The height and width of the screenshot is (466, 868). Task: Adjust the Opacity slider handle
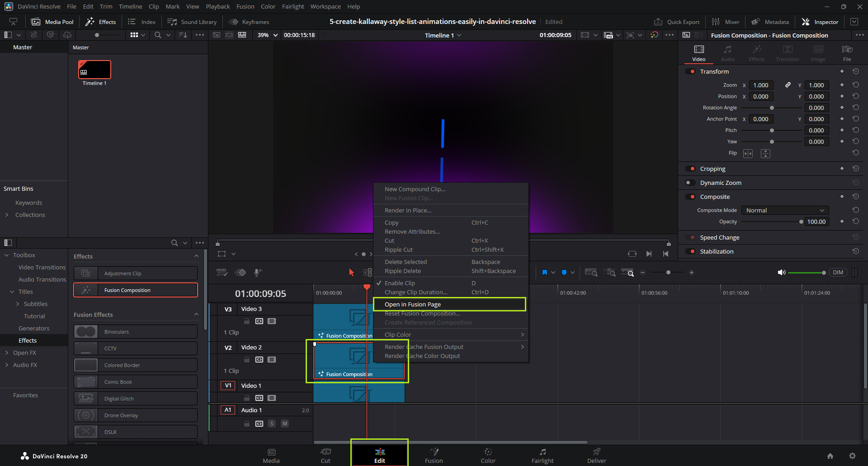click(801, 221)
